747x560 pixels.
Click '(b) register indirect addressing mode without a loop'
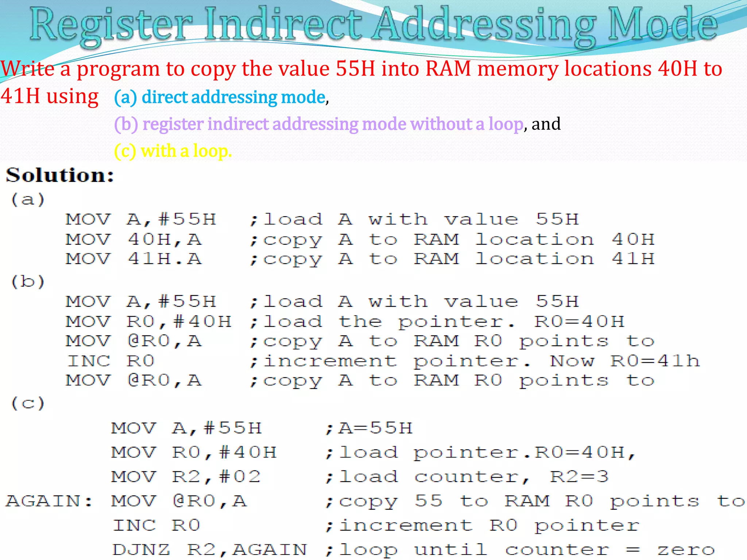point(319,124)
